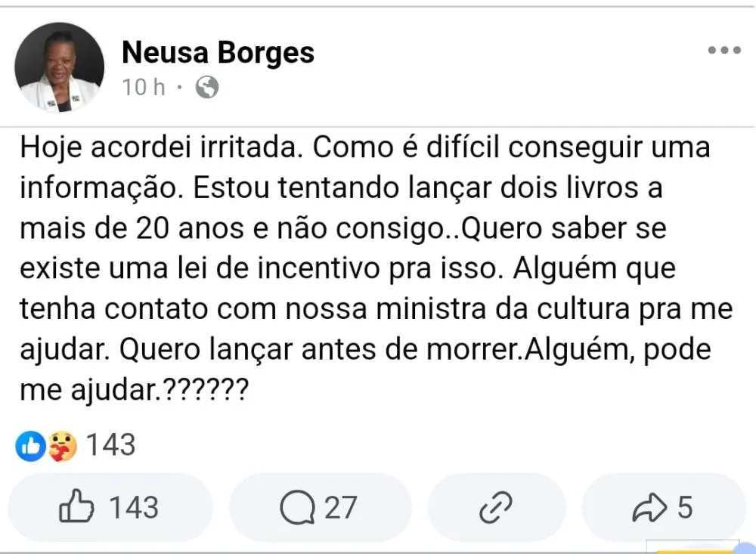Click the "10 h" post timestamp
The height and width of the screenshot is (554, 756).
[x=143, y=87]
